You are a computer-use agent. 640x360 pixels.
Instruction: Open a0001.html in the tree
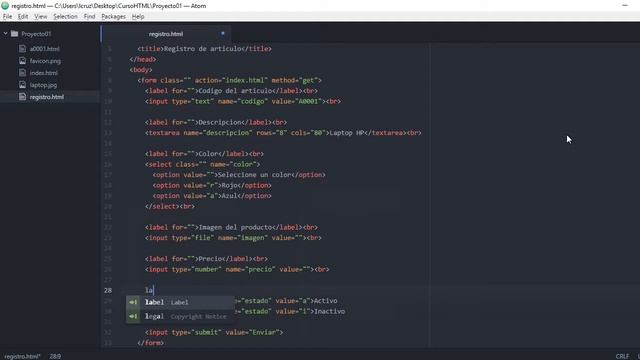point(44,49)
